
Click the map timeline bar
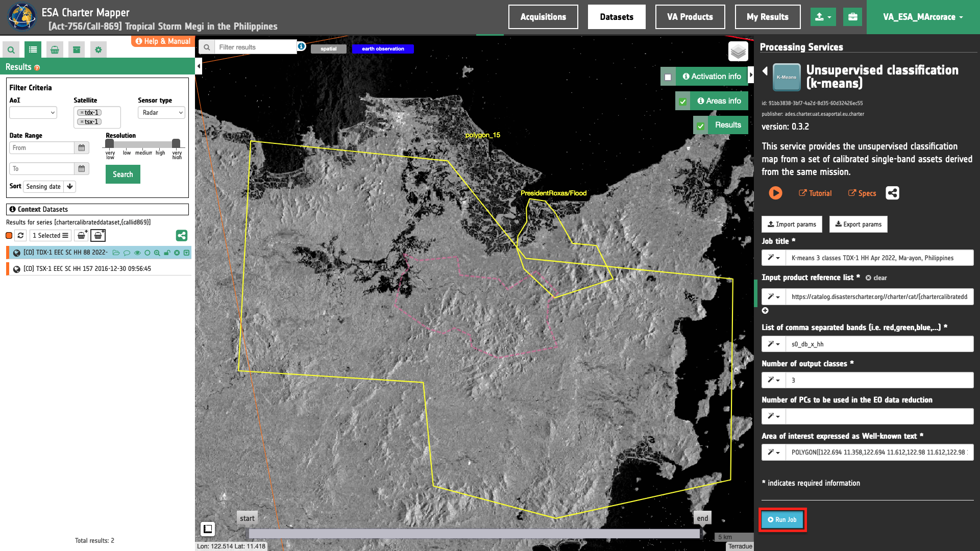tap(474, 534)
